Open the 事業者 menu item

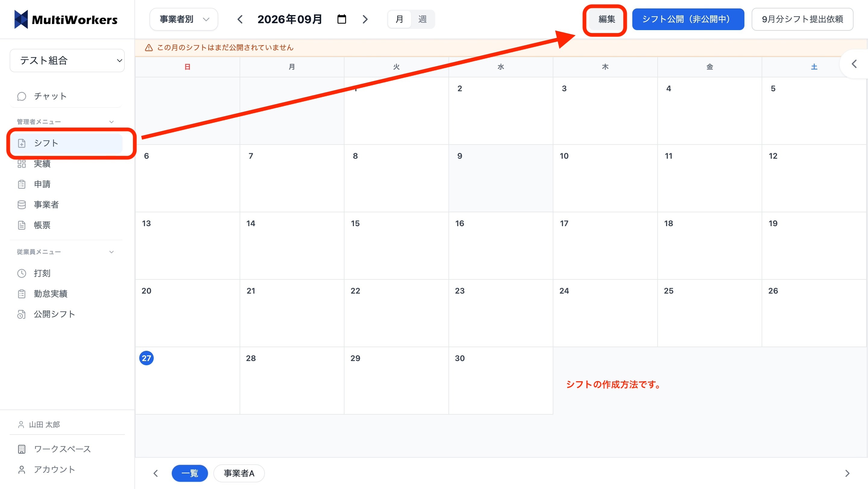pyautogui.click(x=66, y=205)
